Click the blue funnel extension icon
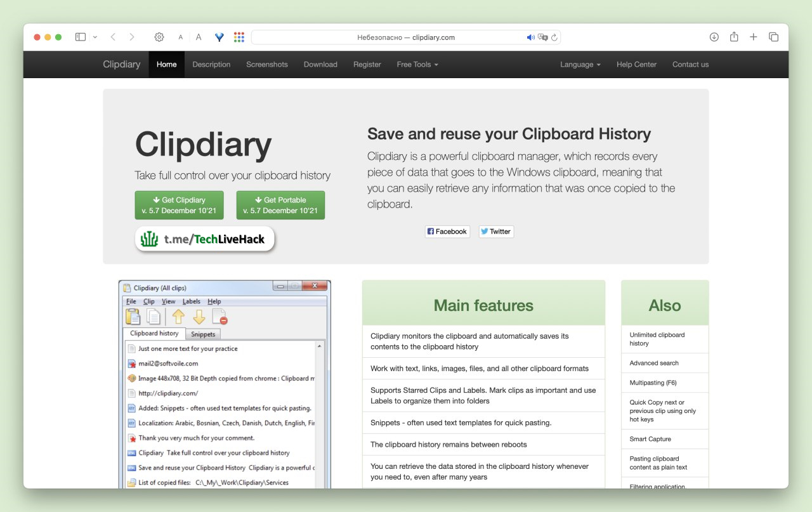Viewport: 812px width, 512px height. pyautogui.click(x=219, y=37)
